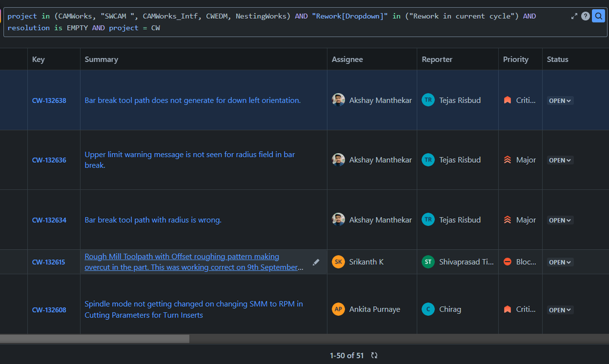Open JQL syntax help via question mark icon
The image size is (609, 364).
click(586, 16)
